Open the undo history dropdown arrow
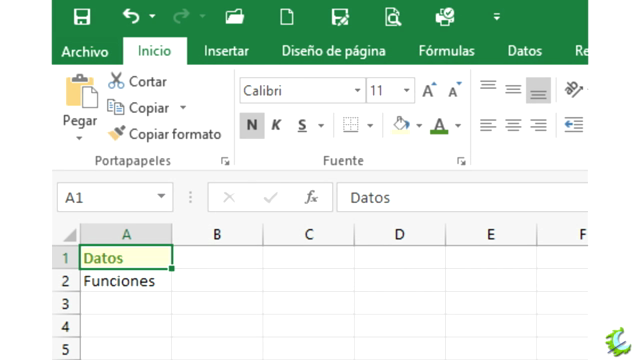640x360 pixels. [x=152, y=16]
